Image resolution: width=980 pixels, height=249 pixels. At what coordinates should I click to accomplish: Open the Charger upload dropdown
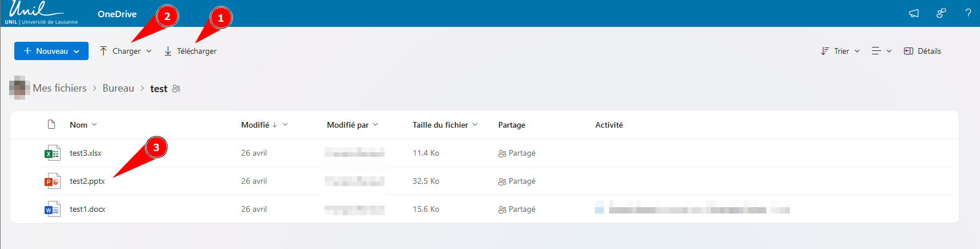pyautogui.click(x=126, y=51)
